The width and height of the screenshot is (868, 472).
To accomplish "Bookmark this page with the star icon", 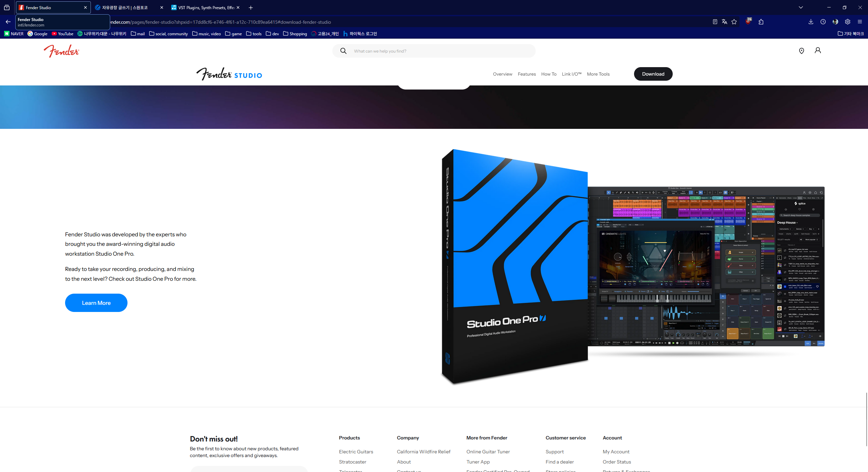I will pyautogui.click(x=734, y=22).
